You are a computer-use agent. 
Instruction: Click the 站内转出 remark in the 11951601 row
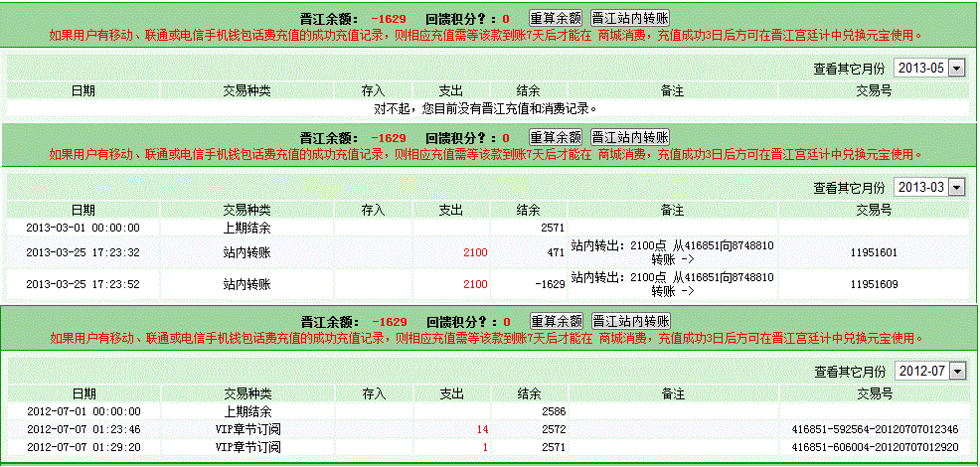[x=673, y=251]
